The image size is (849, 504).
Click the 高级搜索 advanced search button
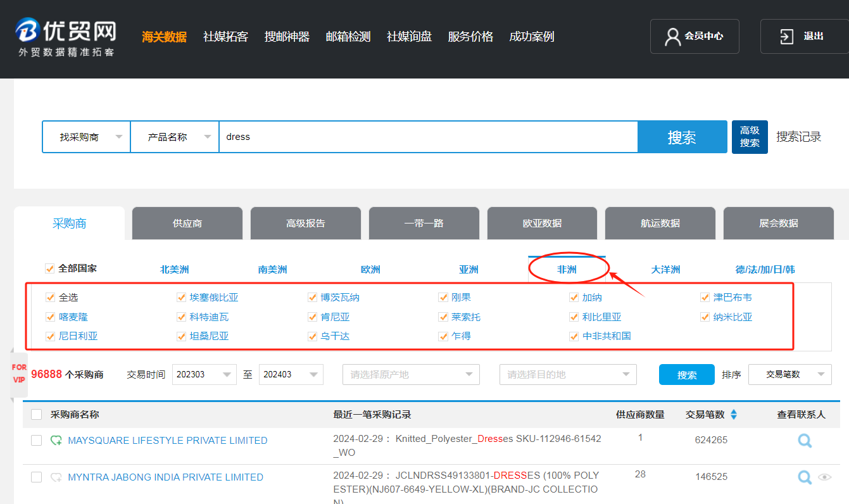coord(750,137)
